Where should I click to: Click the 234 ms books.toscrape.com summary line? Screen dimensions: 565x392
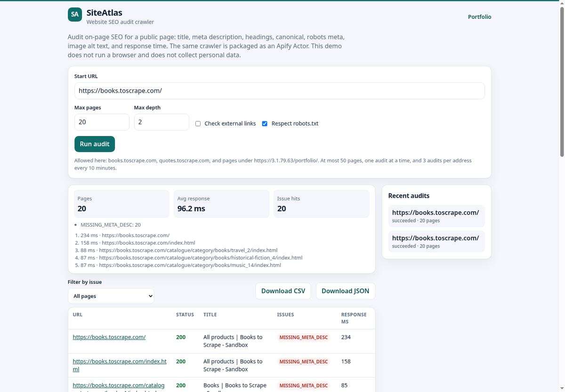(x=125, y=235)
